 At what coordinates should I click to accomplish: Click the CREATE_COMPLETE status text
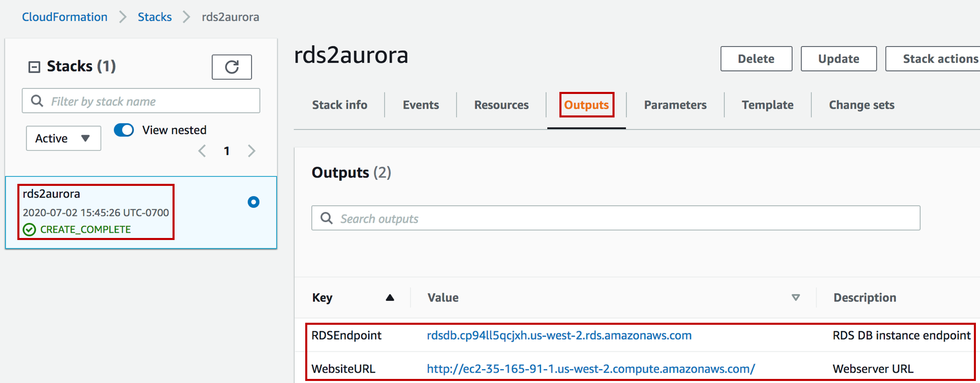tap(85, 230)
